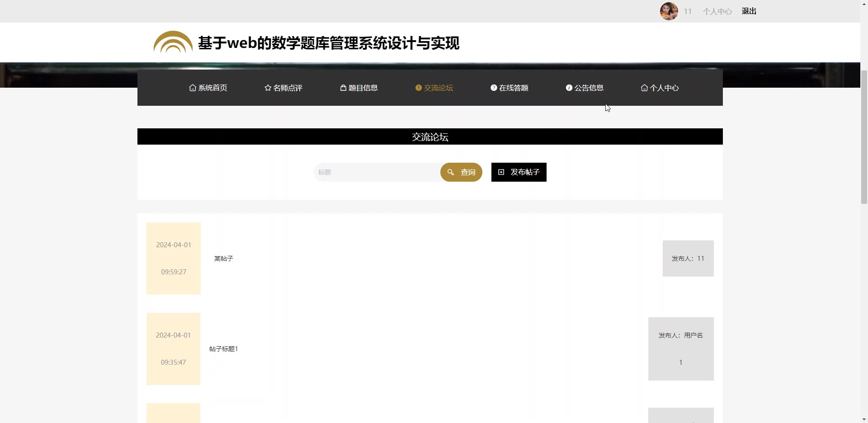
Task: Click the user avatar picture at top
Action: (x=669, y=11)
